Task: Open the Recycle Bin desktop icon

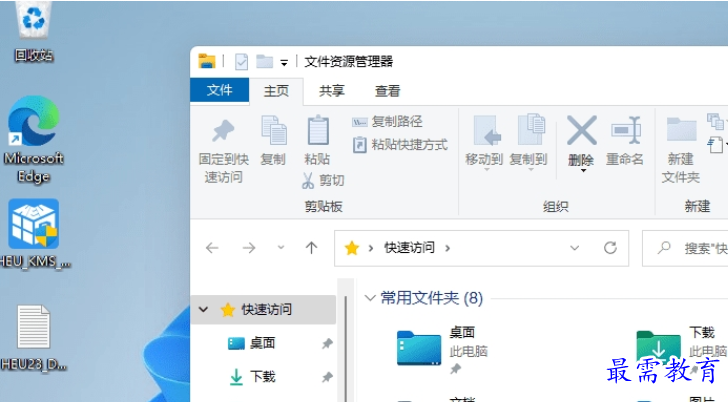Action: tap(33, 32)
